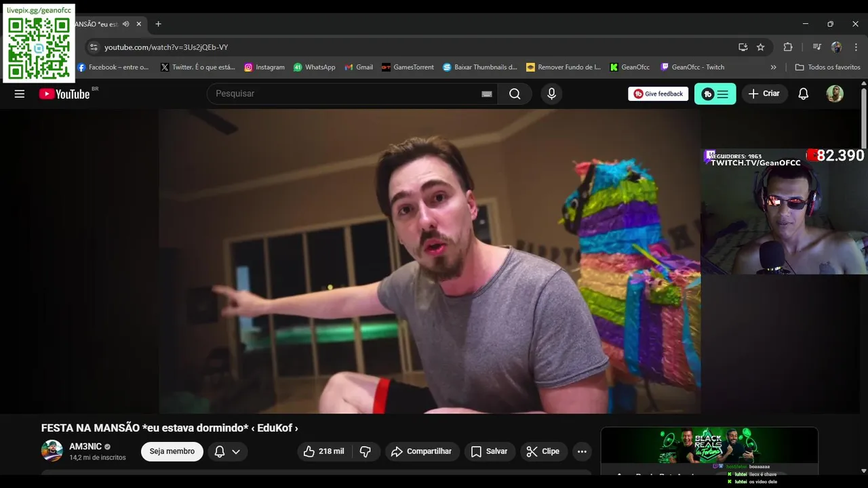
Task: Open the Twitter bookmark
Action: 198,67
